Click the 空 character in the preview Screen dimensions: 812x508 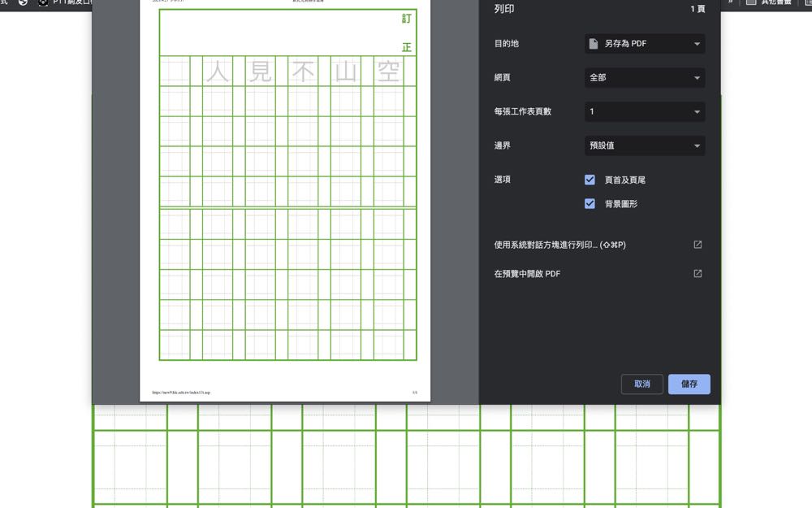[388, 72]
